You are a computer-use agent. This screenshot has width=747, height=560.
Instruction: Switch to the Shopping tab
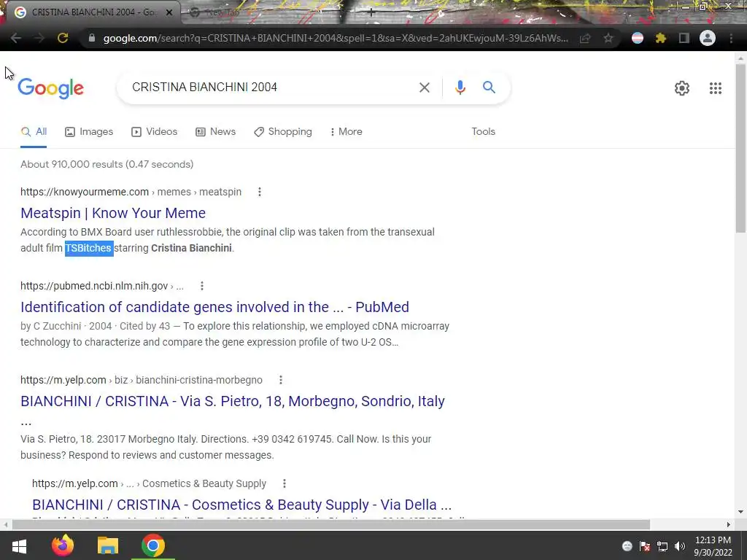283,131
